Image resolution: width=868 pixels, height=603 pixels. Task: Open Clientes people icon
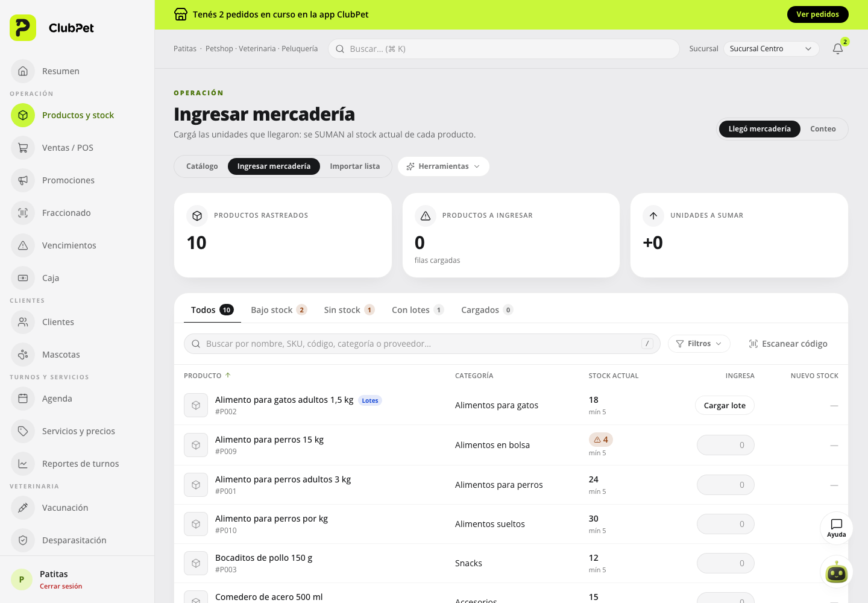(x=23, y=322)
